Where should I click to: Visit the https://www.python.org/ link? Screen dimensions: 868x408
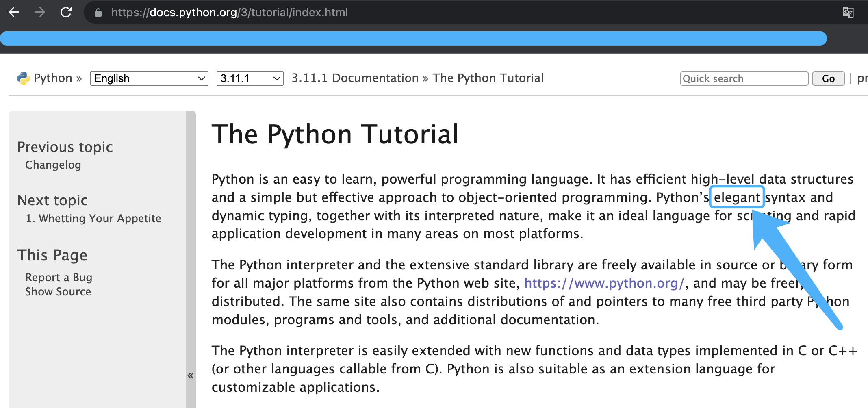(x=604, y=283)
